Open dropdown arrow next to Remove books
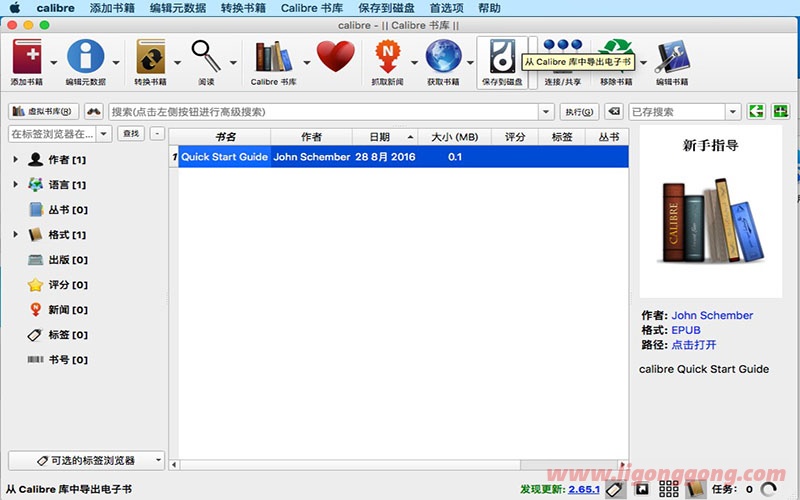The image size is (800, 500). click(643, 63)
